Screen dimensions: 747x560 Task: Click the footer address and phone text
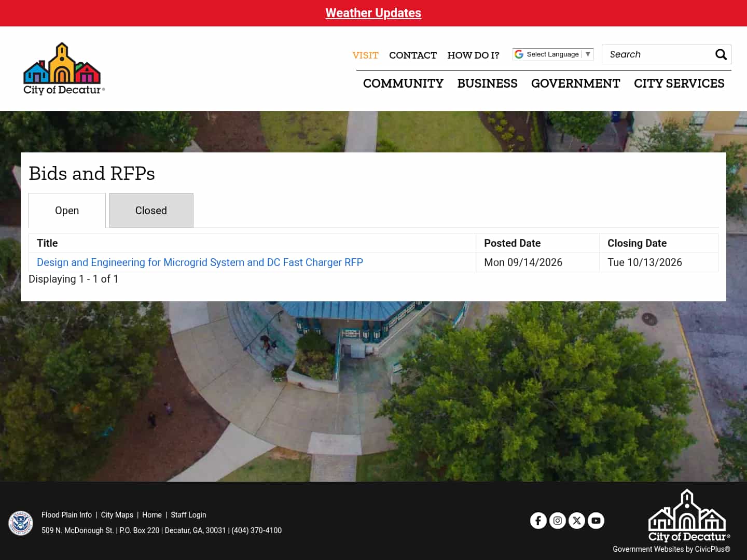point(161,530)
